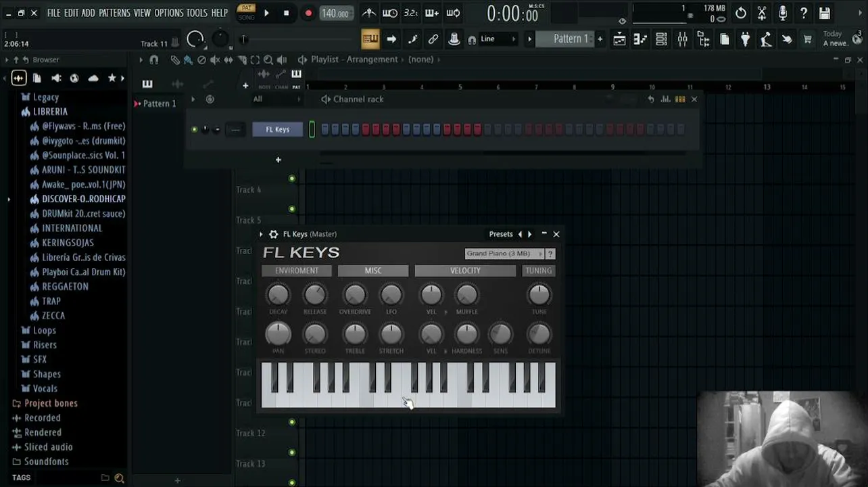Viewport: 868px width, 487px height.
Task: Open FL Keys plugin gear settings icon
Action: click(273, 234)
